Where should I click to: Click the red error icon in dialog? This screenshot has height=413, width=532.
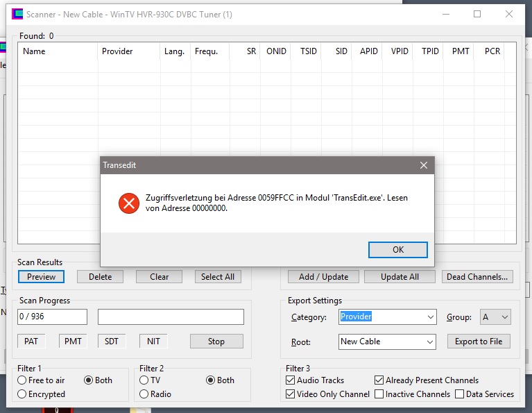[129, 203]
